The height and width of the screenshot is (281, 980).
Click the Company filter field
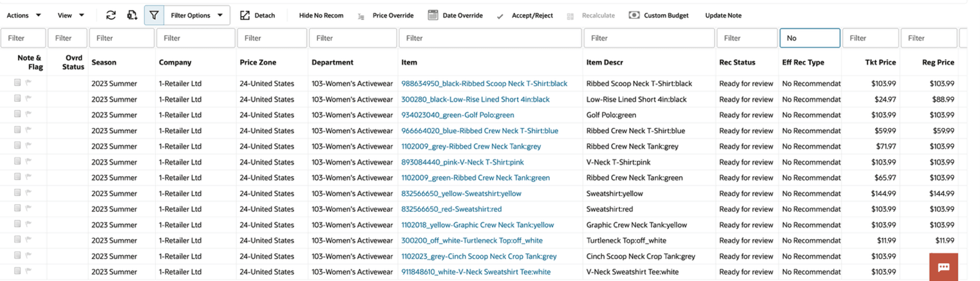(x=196, y=38)
